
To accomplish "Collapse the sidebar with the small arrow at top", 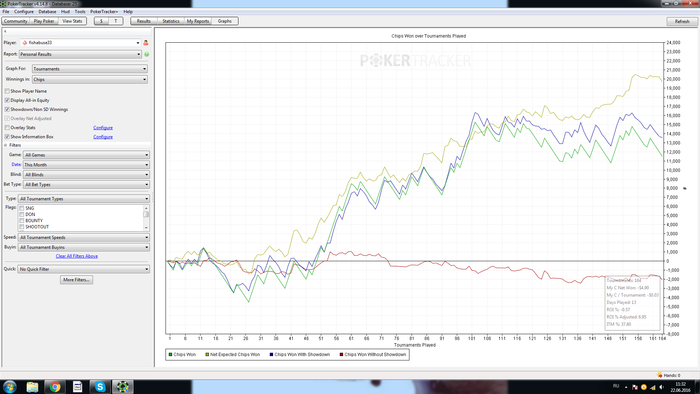I will tap(5, 31).
